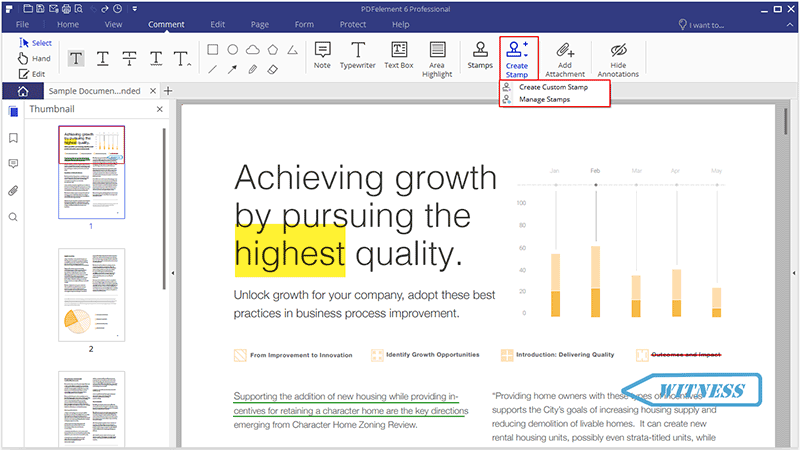Activate the Select tool
800x450 pixels.
(x=35, y=43)
